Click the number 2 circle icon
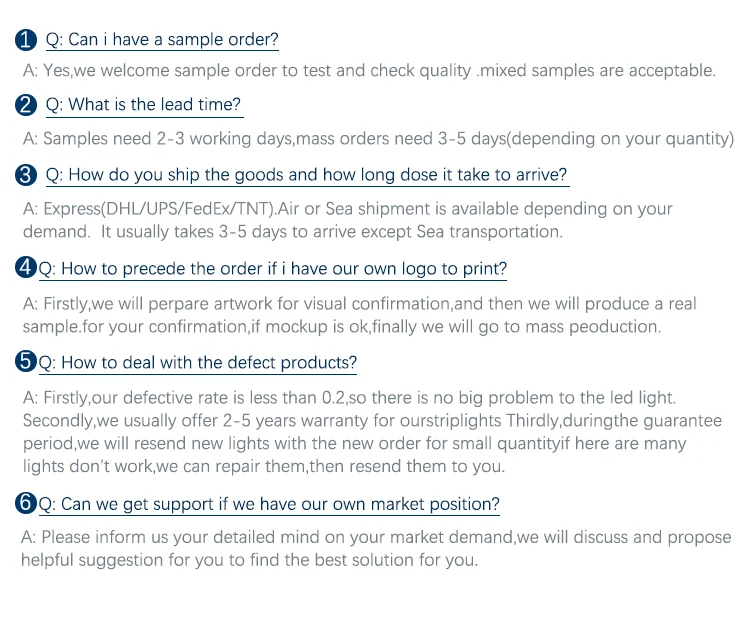Viewport: 750px width, 618px height. [x=27, y=105]
